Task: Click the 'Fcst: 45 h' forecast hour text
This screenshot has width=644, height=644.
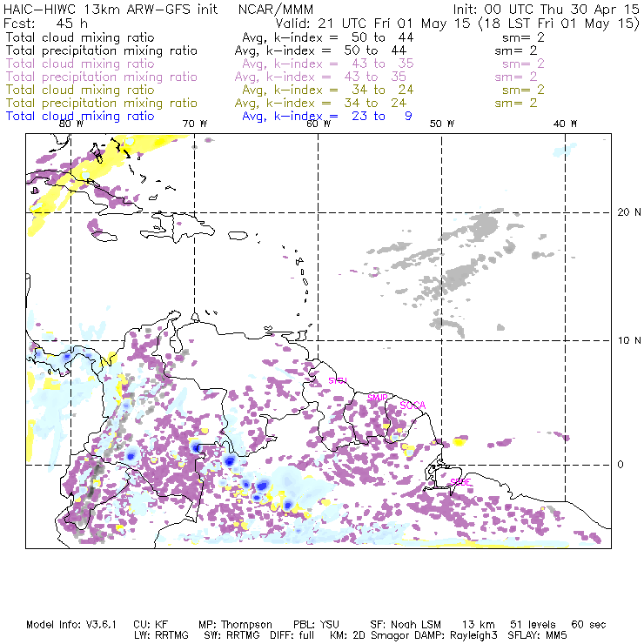Action: coord(45,23)
